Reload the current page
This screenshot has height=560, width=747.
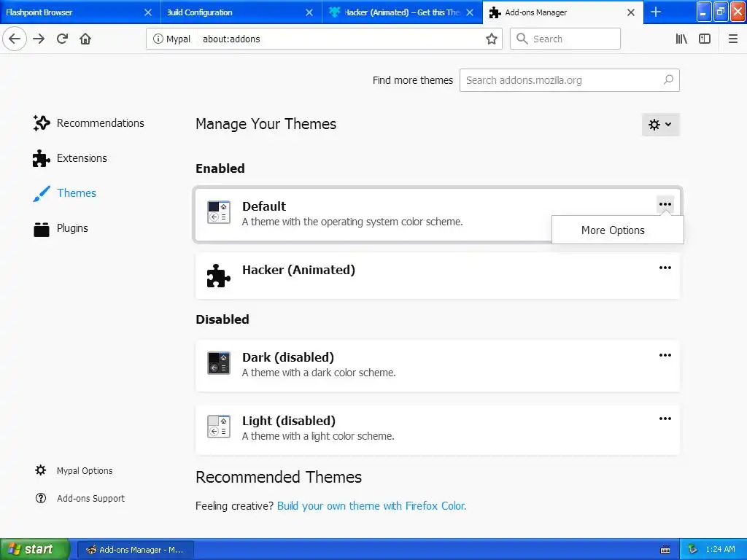pyautogui.click(x=63, y=39)
